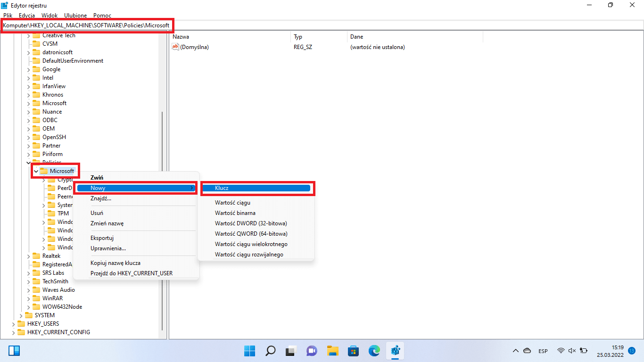
Task: Open the Plik menu
Action: point(8,16)
